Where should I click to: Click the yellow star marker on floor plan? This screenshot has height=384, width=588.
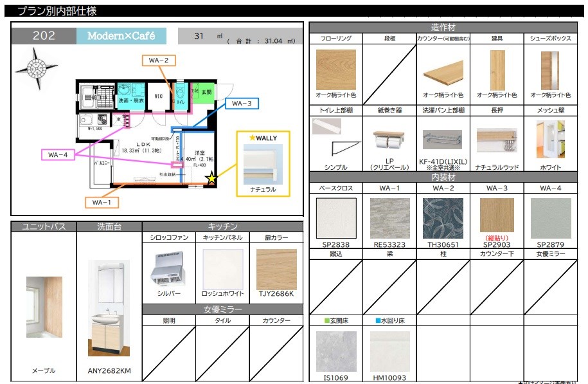coord(211,179)
